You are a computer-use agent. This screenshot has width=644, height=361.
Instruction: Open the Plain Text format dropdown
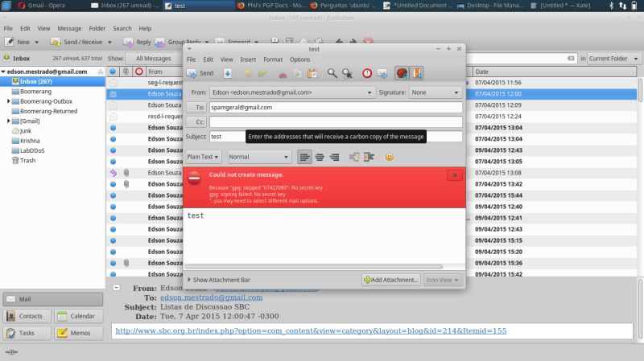pos(203,157)
